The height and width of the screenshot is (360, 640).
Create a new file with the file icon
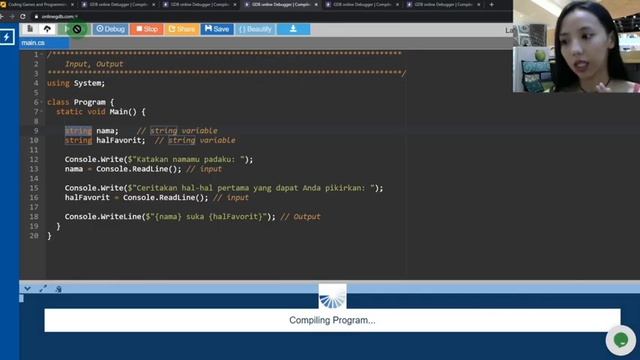coord(30,29)
